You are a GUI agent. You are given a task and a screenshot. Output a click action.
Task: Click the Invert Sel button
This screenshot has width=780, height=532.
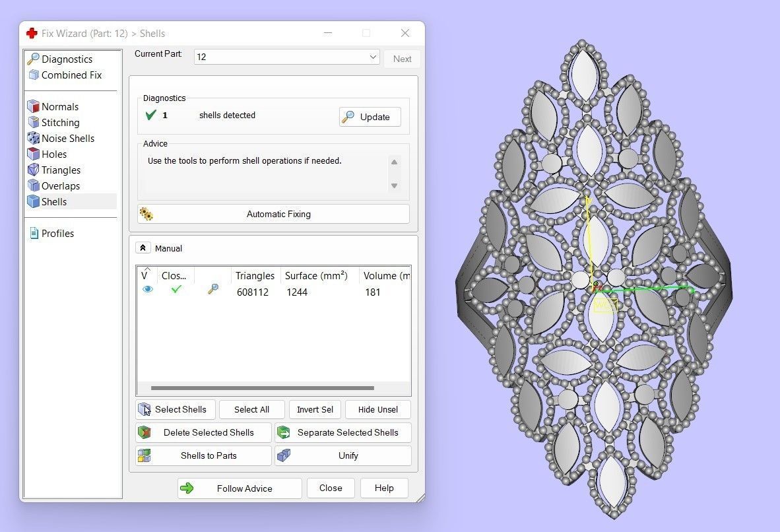click(x=315, y=410)
